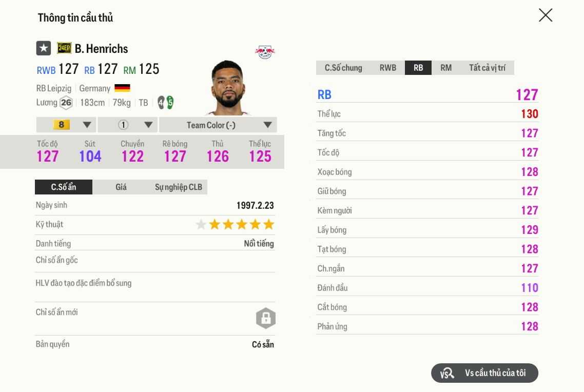Screen dimensions: 584x392
Task: Click the five-star skill rating
Action: pyautogui.click(x=235, y=224)
